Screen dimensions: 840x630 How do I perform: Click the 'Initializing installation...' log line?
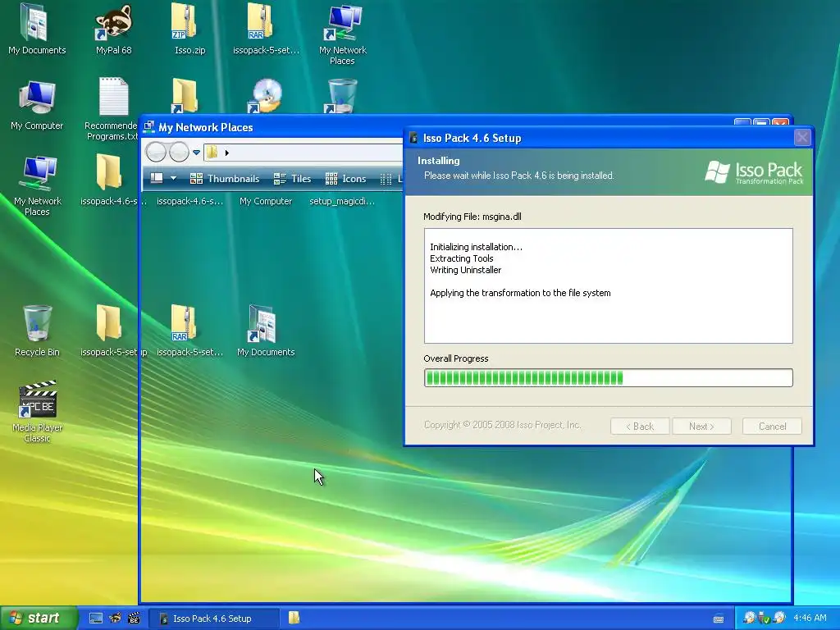click(x=476, y=247)
